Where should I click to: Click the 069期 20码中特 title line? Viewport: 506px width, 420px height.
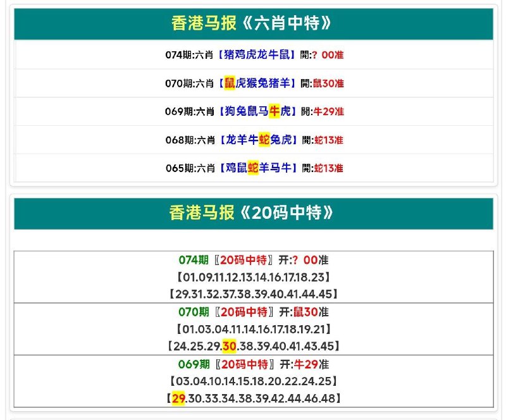254,364
